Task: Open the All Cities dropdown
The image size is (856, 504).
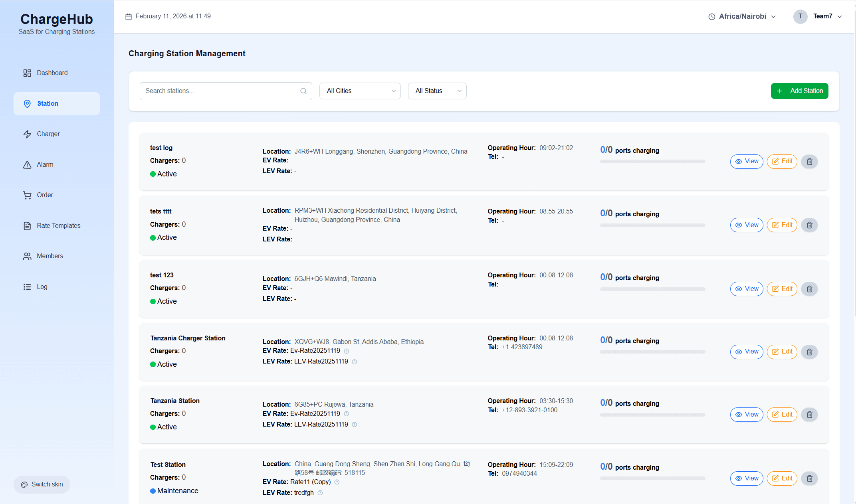Action: click(x=360, y=91)
